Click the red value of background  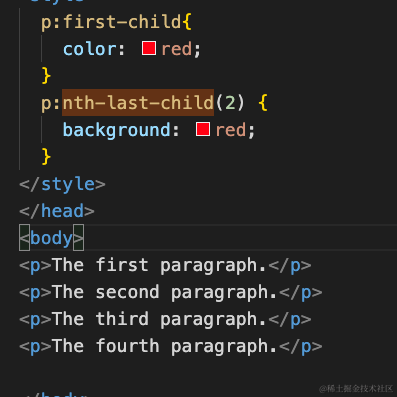point(231,130)
